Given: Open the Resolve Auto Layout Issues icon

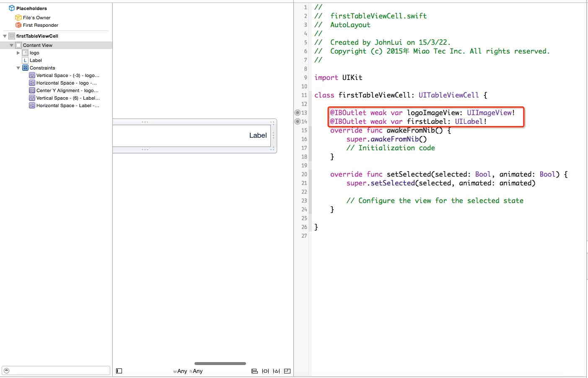Looking at the screenshot, I should coord(276,371).
